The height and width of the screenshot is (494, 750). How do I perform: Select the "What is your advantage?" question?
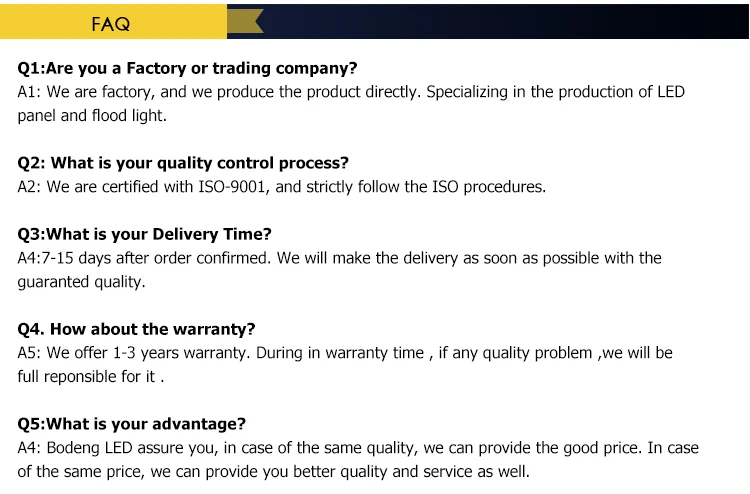click(132, 424)
